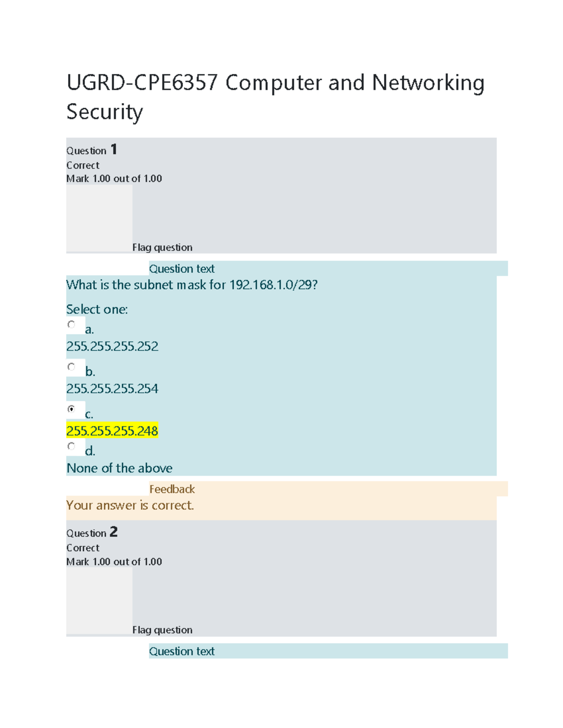Click the flag image placeholder in Question 1
The height and width of the screenshot is (728, 563).
(x=99, y=218)
